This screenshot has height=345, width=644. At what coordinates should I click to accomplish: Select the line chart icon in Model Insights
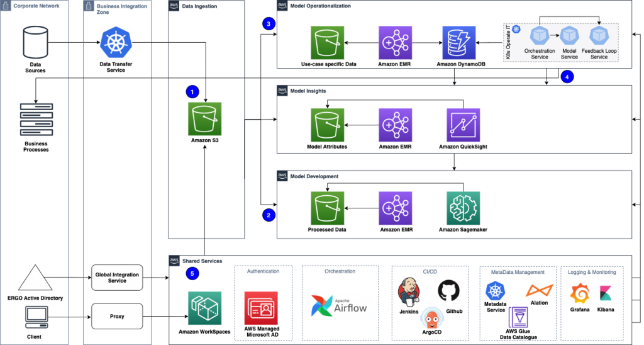coord(462,125)
